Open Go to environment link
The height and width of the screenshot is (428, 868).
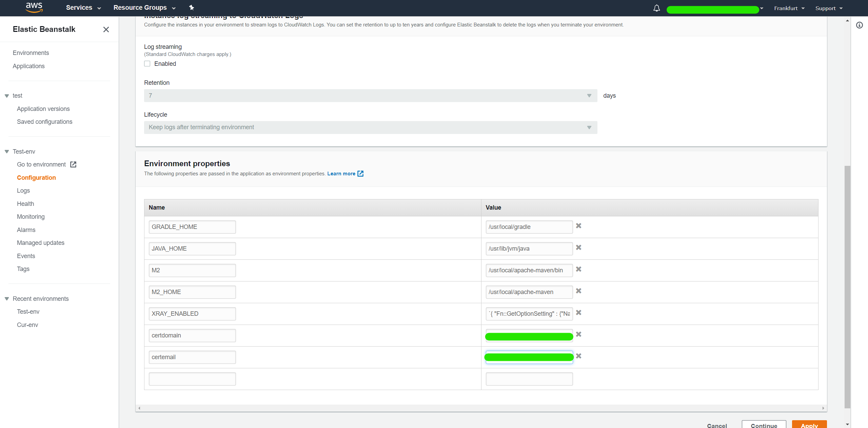(41, 164)
